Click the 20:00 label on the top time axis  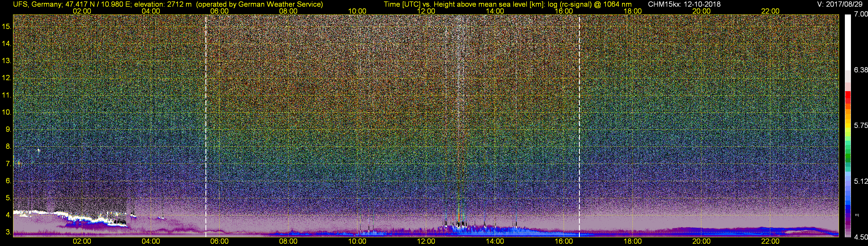(702, 11)
